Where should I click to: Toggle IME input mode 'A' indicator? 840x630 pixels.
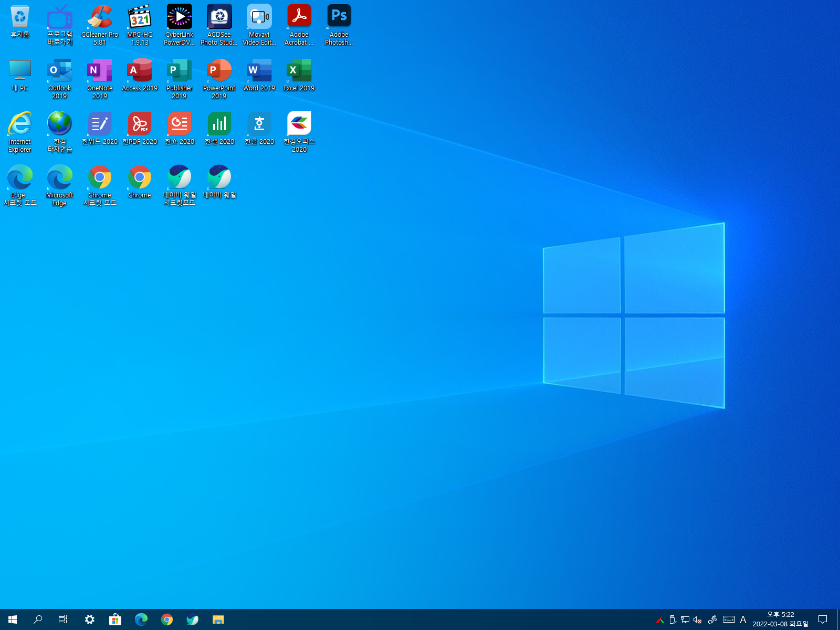743,620
